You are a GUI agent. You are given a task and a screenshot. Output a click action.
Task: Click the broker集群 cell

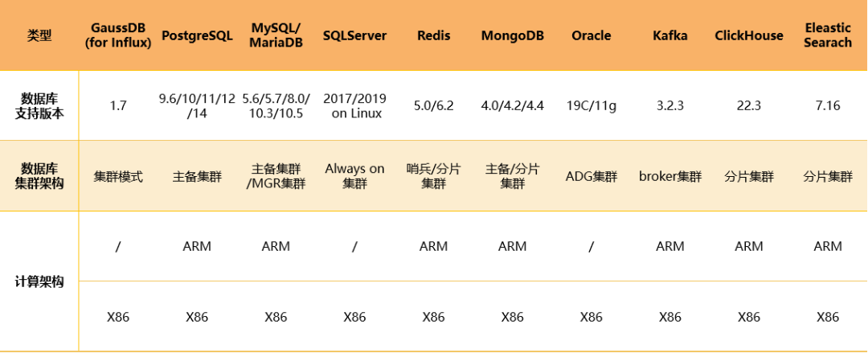(x=669, y=177)
